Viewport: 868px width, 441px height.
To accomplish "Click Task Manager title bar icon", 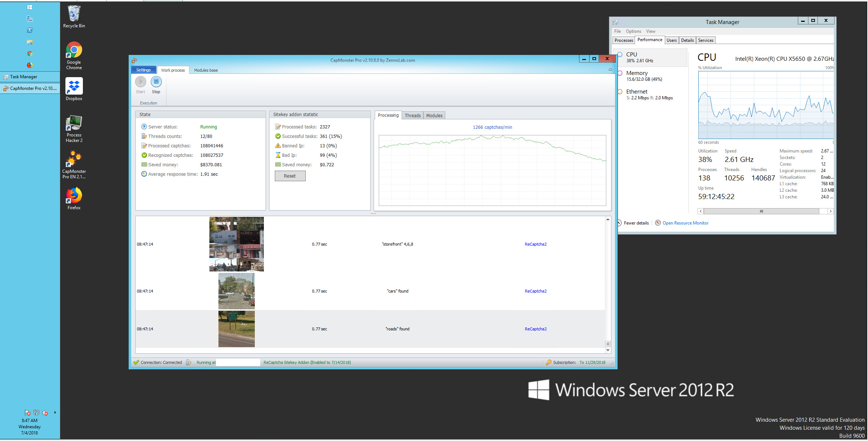I will point(615,22).
